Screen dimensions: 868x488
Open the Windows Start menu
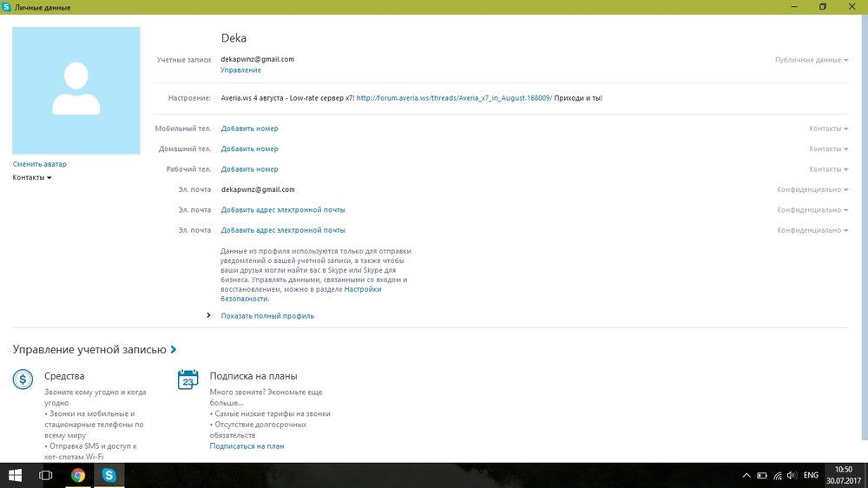[15, 475]
